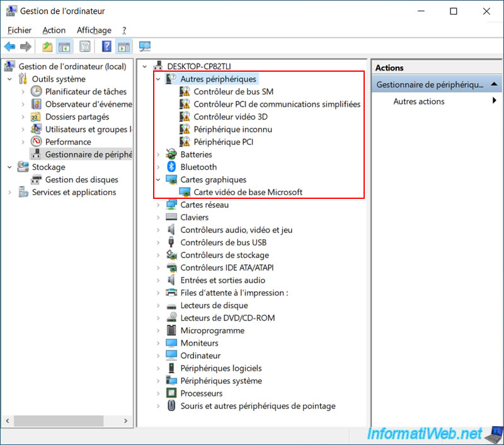Open the ? help menu
Viewport: 504px width, 445px height.
tap(124, 30)
